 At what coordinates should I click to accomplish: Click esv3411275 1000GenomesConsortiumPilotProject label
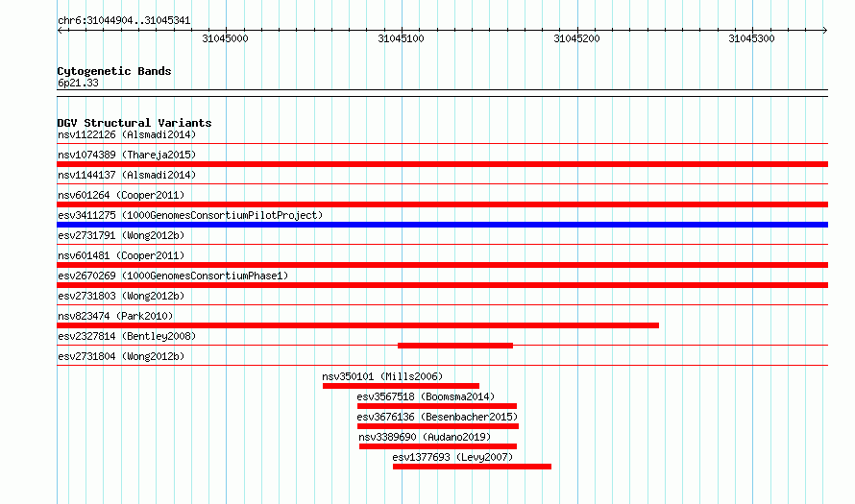pyautogui.click(x=190, y=215)
